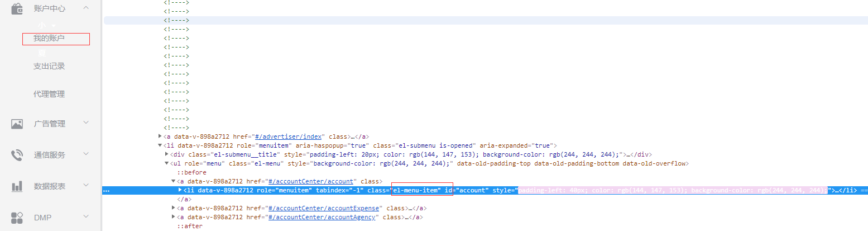This screenshot has height=231, width=868.
Task: Collapse the 账户中心 submenu chevron
Action: pos(85,8)
